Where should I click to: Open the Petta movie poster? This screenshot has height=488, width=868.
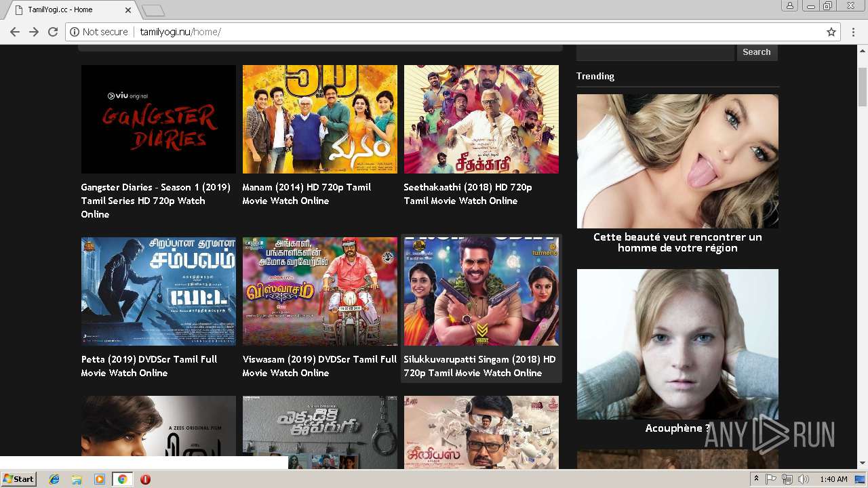[x=159, y=291]
